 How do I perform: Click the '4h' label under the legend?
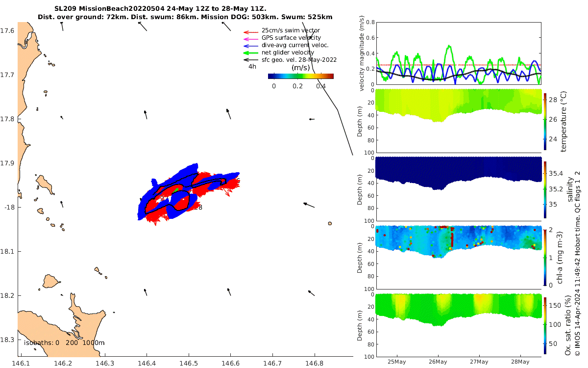coord(252,66)
